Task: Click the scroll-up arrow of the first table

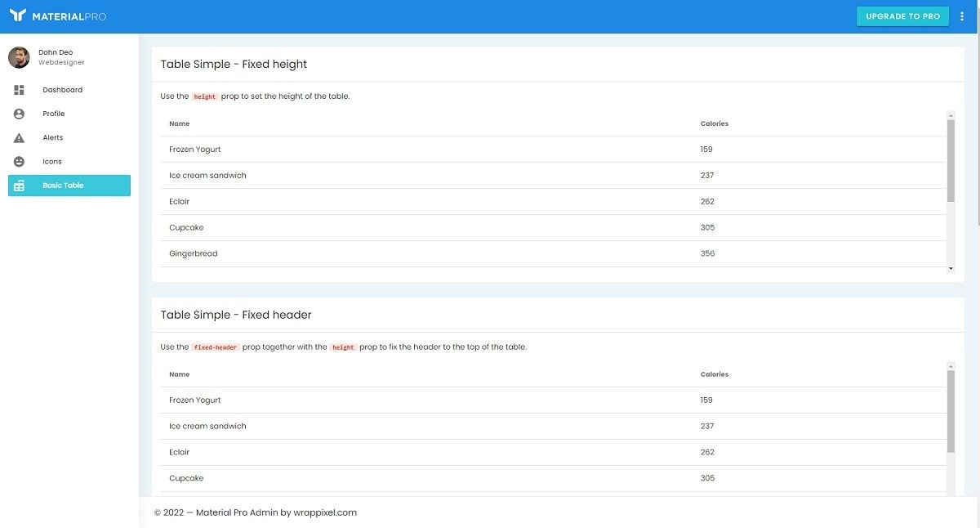Action: (x=950, y=115)
